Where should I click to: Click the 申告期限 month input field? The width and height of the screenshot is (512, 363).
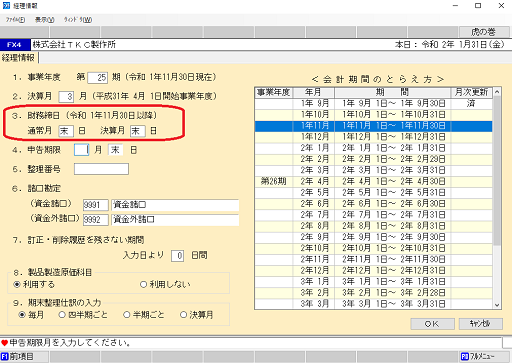(x=81, y=150)
